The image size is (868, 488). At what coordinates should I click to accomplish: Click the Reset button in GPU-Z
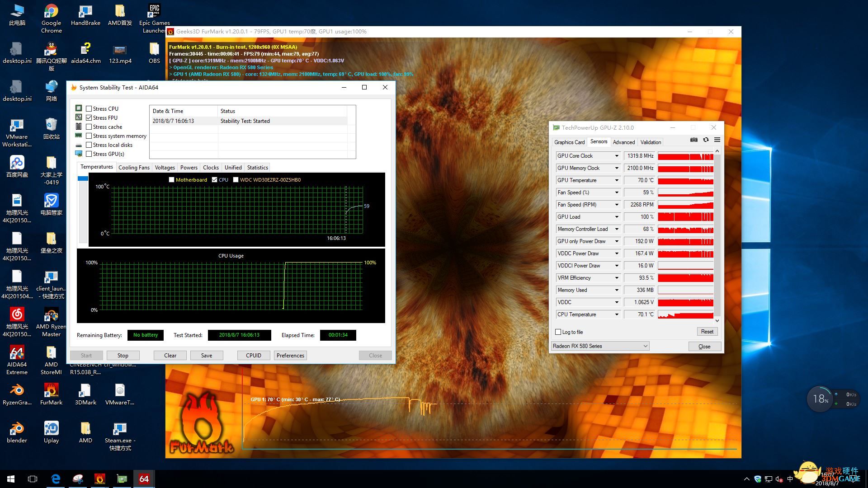(707, 332)
